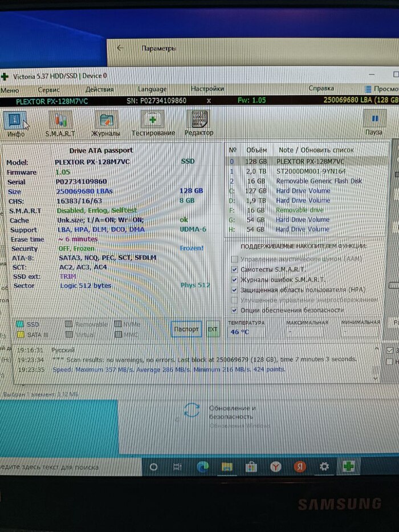Click the taskbar search field

[70, 467]
